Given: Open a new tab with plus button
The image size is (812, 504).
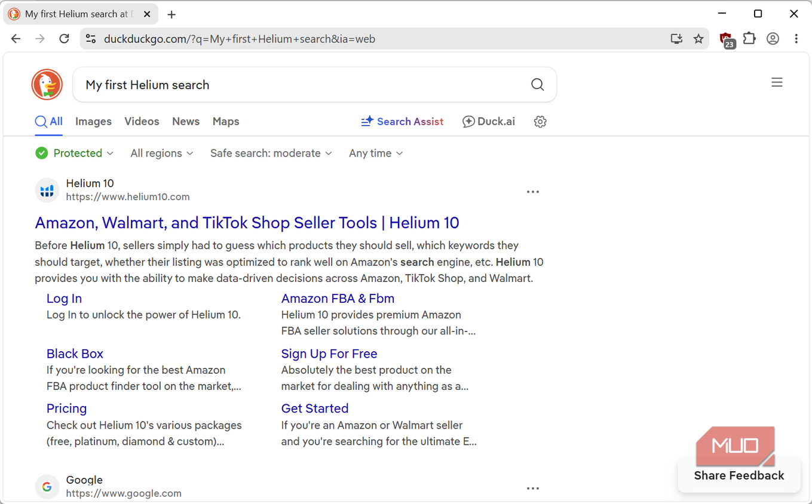Looking at the screenshot, I should 171,14.
